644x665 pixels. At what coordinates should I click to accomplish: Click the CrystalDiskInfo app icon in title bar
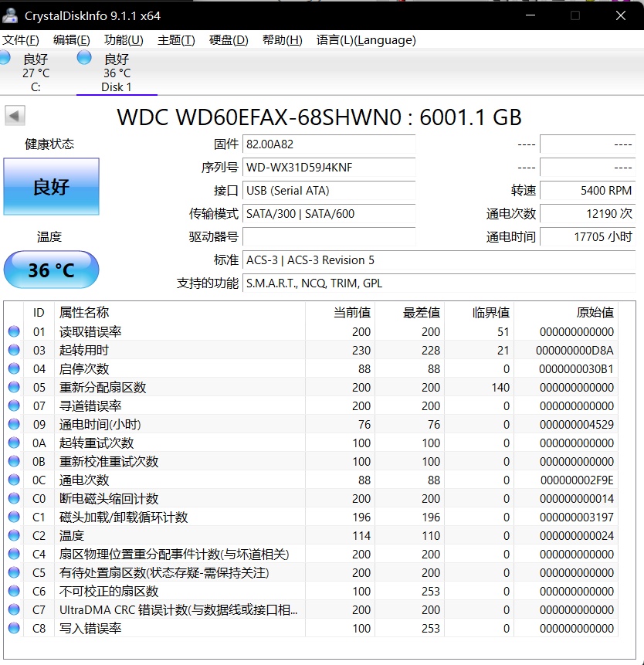[11, 15]
